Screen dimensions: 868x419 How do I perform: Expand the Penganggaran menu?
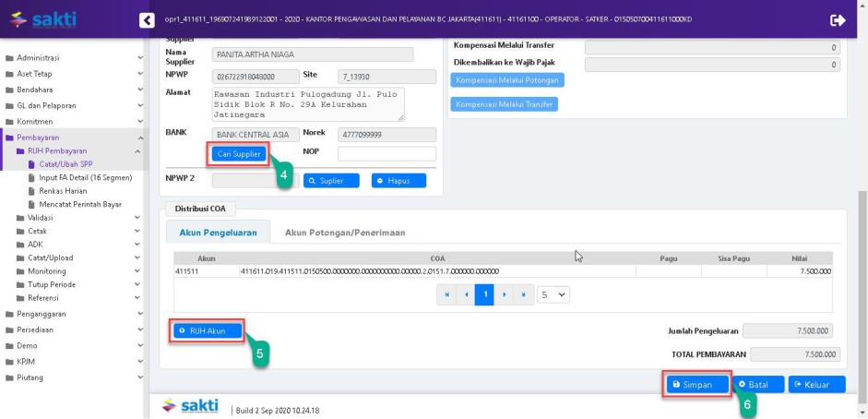click(42, 314)
